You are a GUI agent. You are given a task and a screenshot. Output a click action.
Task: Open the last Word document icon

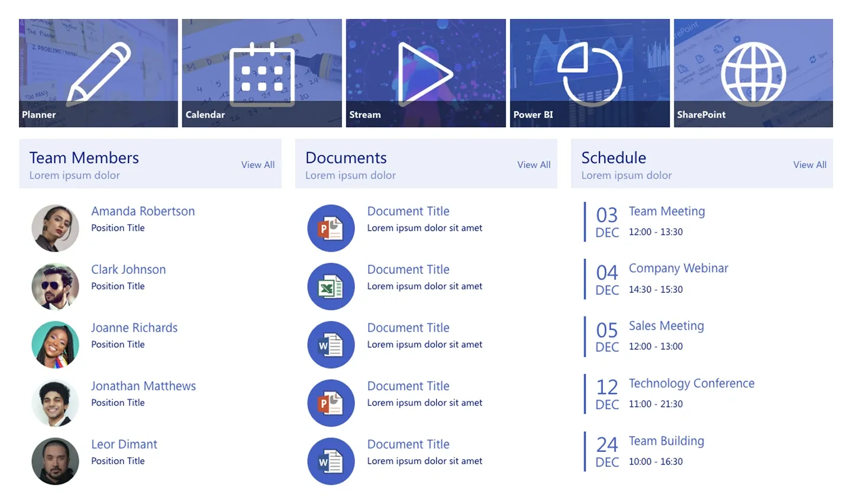tap(331, 461)
